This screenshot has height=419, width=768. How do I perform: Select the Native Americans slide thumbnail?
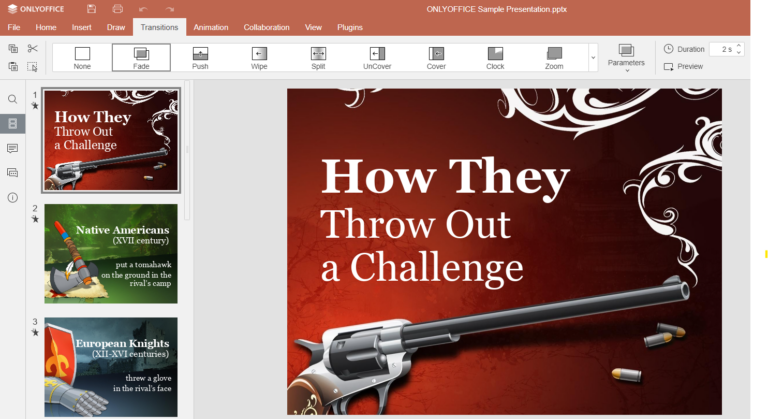[110, 254]
